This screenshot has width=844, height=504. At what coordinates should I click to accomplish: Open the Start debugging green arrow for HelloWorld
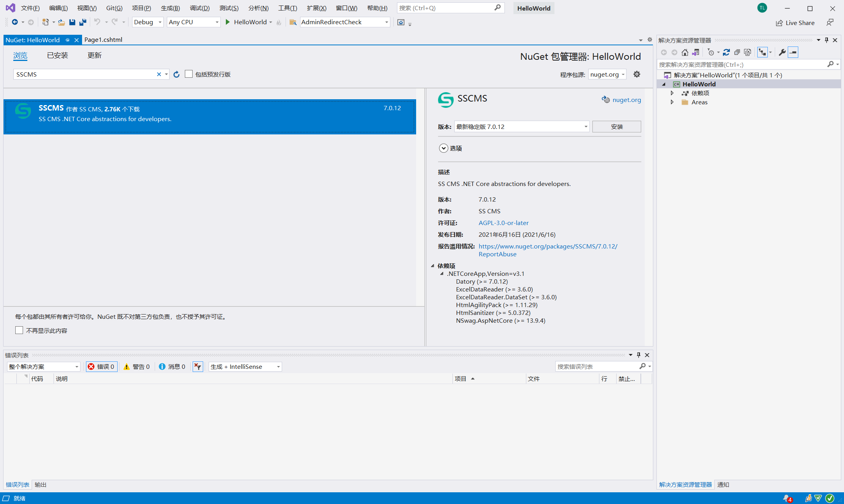pos(228,22)
